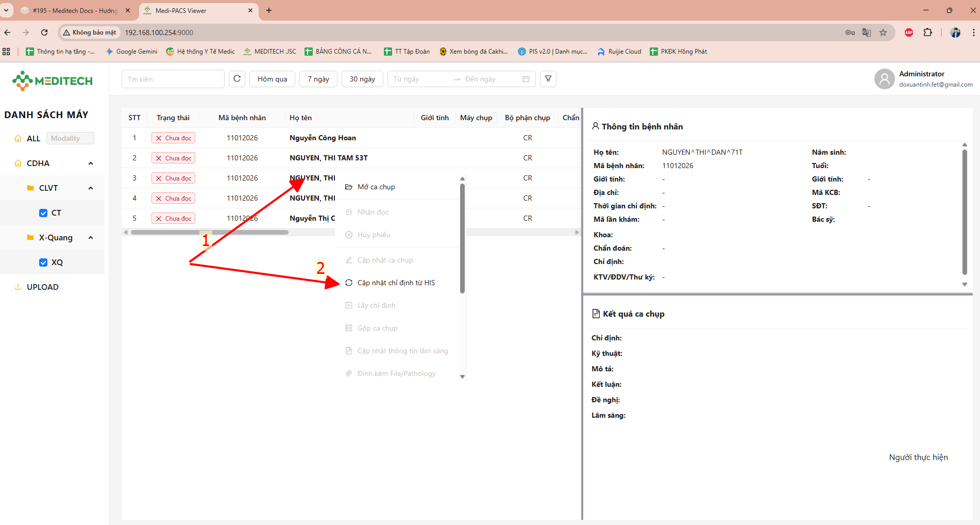
Task: Click the Chrome extensions puzzle icon
Action: click(x=927, y=32)
